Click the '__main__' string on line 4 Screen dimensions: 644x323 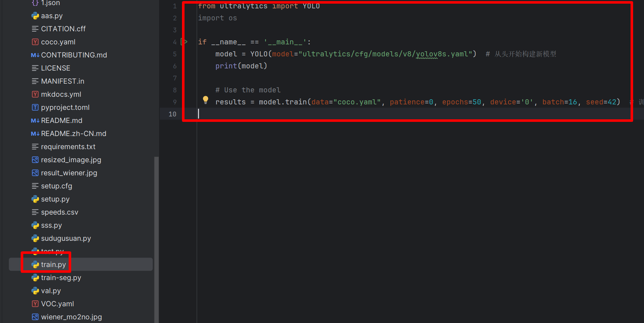285,42
